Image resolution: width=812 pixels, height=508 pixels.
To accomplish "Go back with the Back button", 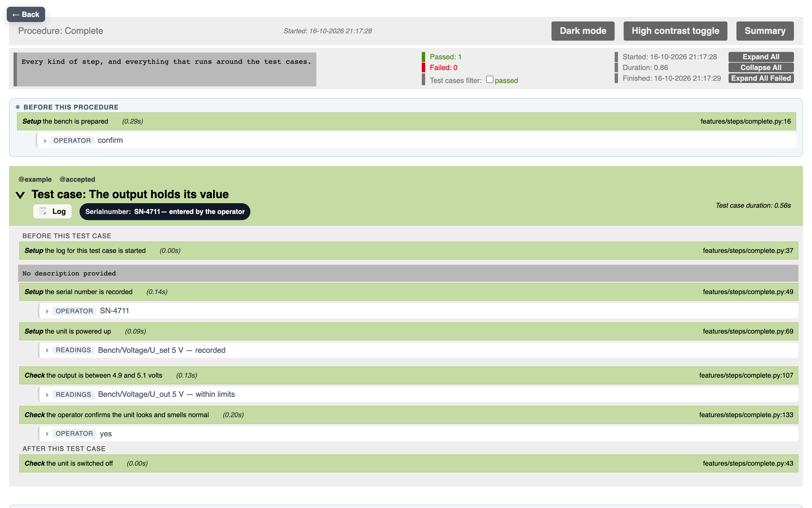I will pyautogui.click(x=26, y=14).
